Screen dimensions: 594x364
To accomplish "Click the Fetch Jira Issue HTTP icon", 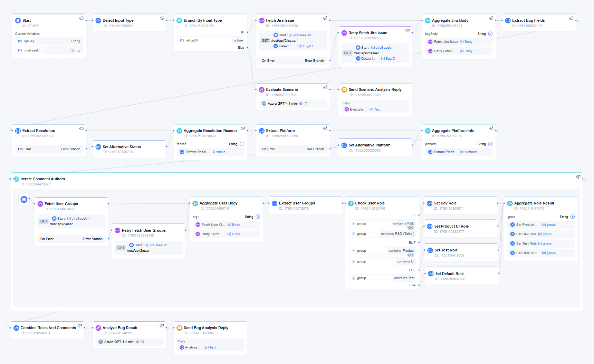I will 262,21.
